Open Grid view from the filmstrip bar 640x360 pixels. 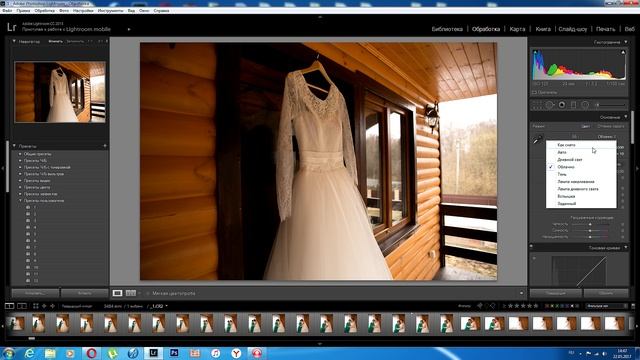click(36, 306)
